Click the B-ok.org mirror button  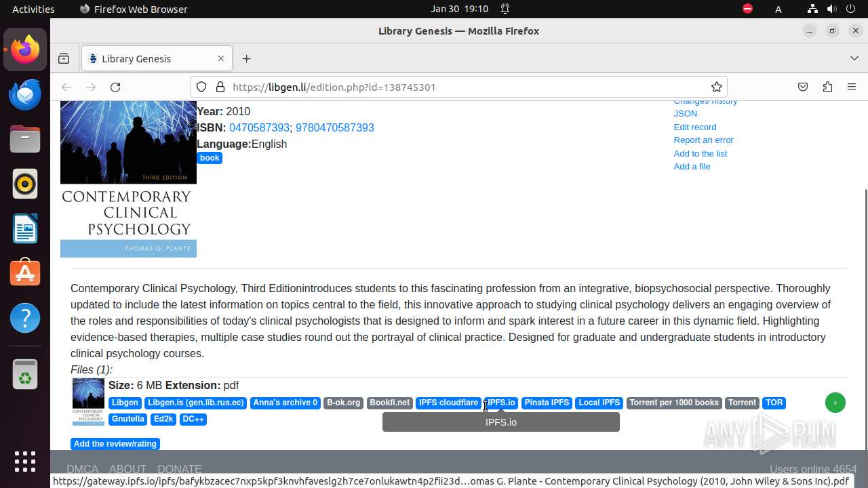pyautogui.click(x=343, y=403)
